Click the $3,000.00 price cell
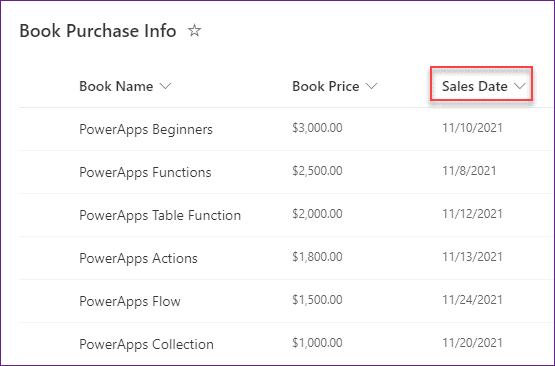Screen dimensions: 555x366 coord(317,128)
